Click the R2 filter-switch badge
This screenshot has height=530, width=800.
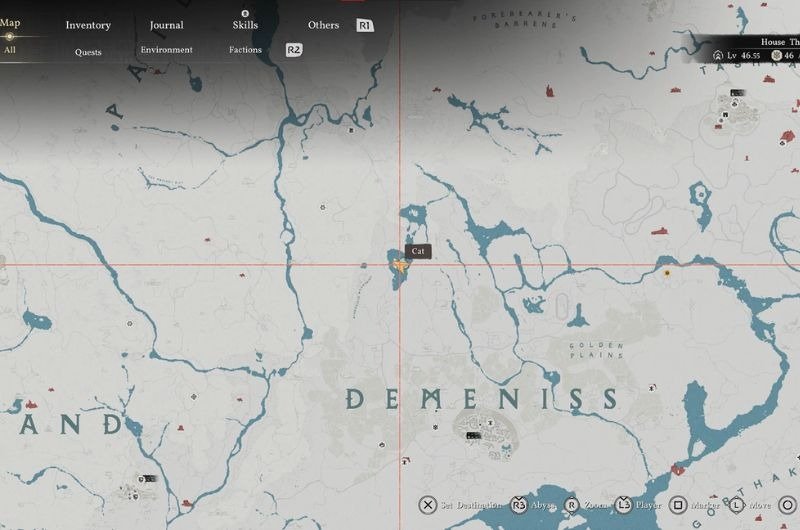point(294,50)
